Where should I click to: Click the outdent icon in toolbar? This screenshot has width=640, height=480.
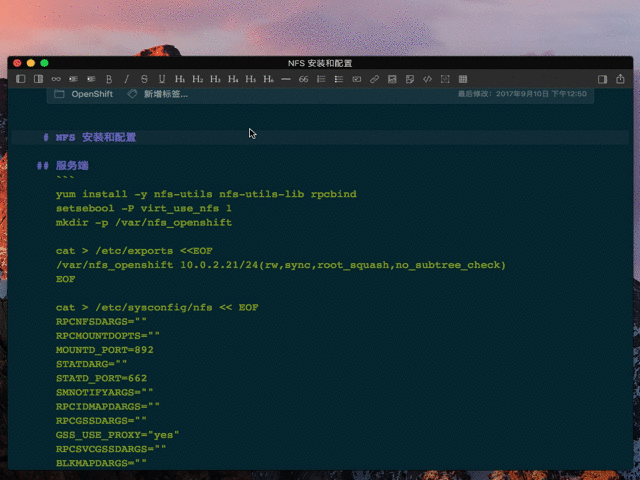pyautogui.click(x=73, y=79)
